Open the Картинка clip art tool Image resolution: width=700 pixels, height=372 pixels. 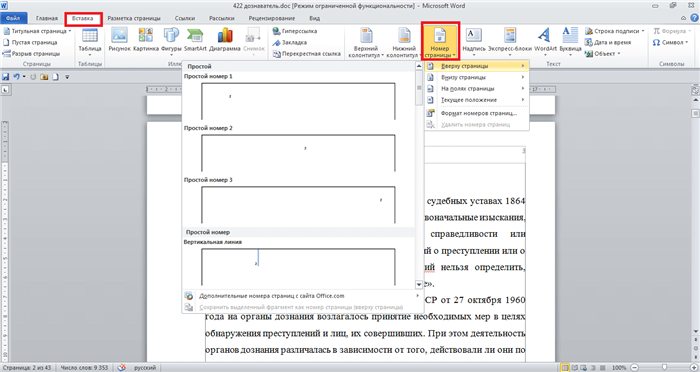(146, 40)
